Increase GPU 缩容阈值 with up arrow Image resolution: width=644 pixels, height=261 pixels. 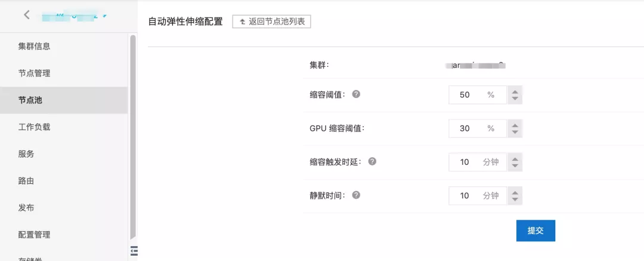click(515, 124)
